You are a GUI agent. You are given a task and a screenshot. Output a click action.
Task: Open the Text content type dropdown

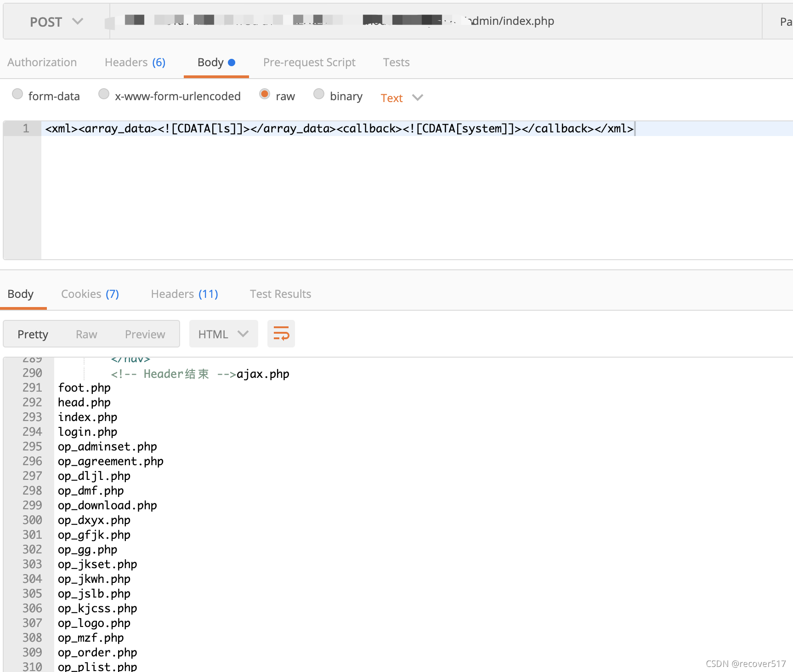[x=402, y=97]
